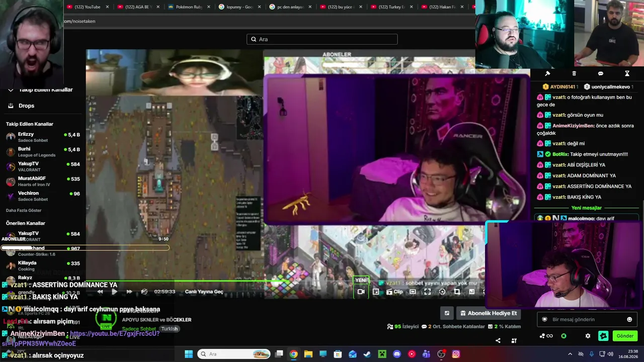Switch to the lopunny Google tab
Viewport: 644px width, 362px height.
[240, 7]
